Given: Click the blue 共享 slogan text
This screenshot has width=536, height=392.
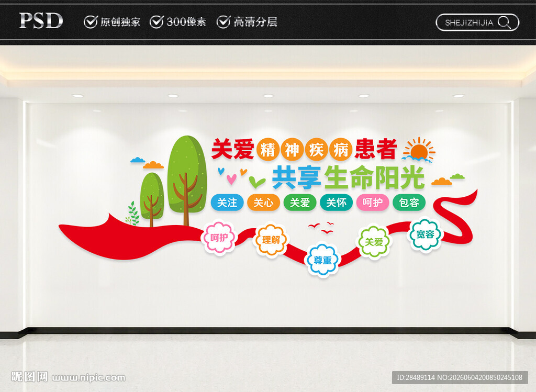Looking at the screenshot, I should tap(297, 177).
